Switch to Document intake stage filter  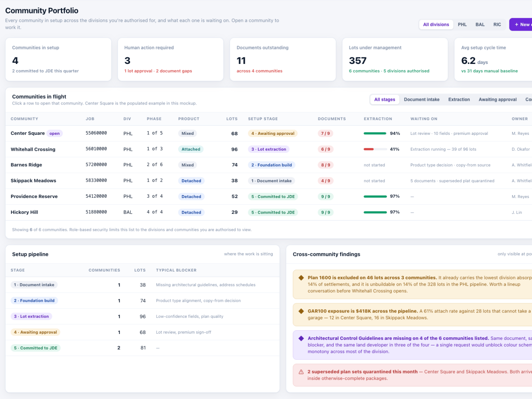click(422, 100)
